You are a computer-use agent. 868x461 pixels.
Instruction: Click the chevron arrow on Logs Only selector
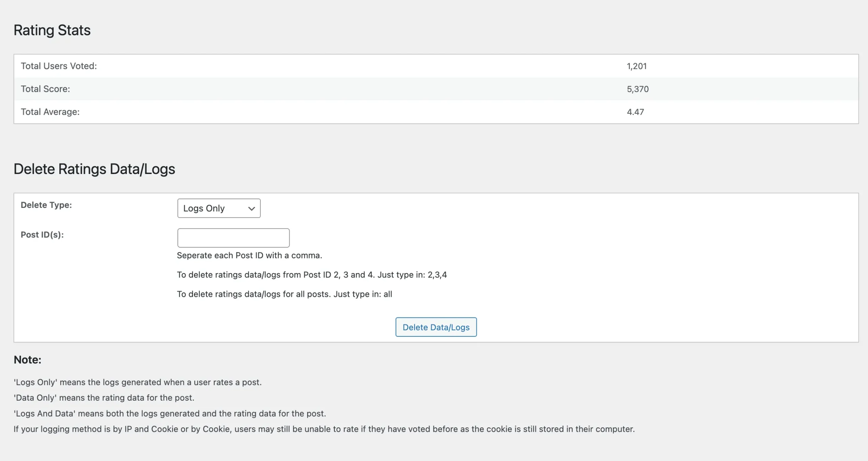251,209
